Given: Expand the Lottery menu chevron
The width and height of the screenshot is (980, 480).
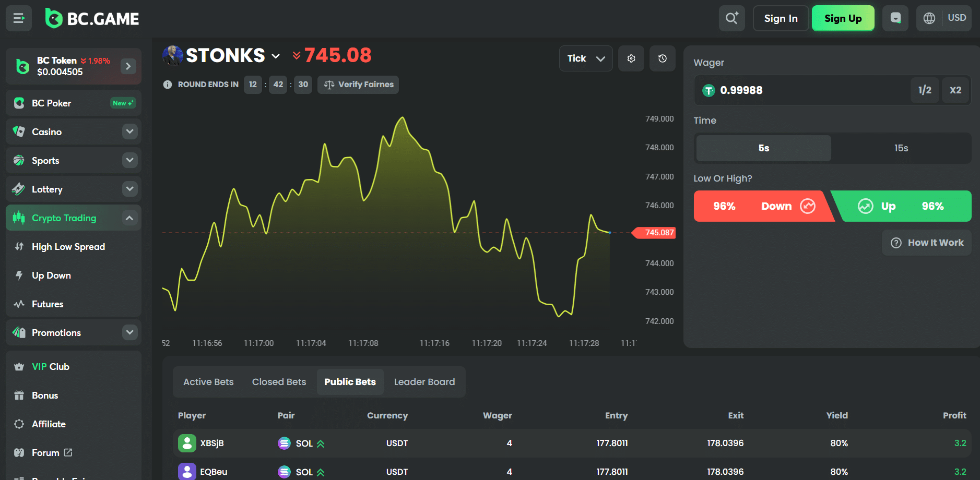Looking at the screenshot, I should pos(130,189).
